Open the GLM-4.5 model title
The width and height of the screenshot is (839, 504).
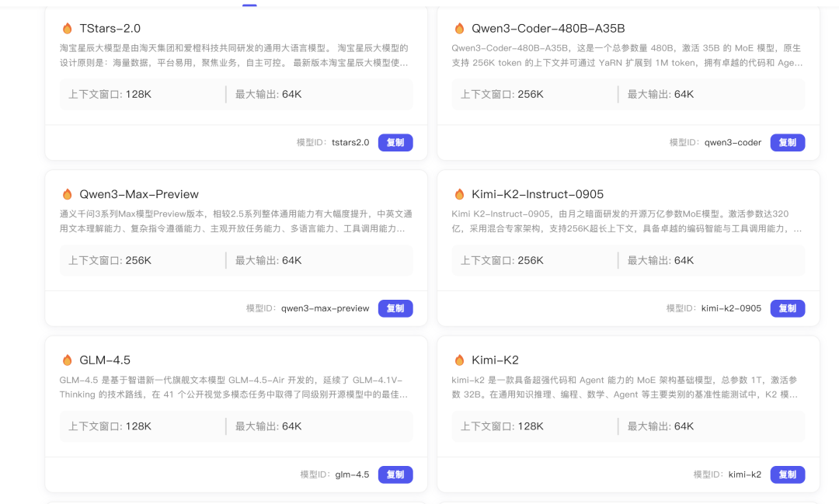coord(105,360)
